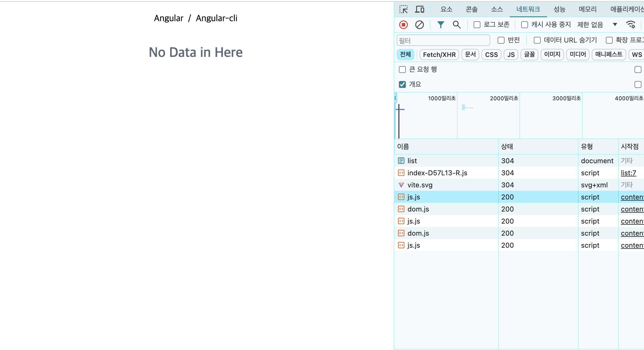Viewport: 644px width, 350px height.
Task: Switch to the 콘솔 tab
Action: coord(472,9)
